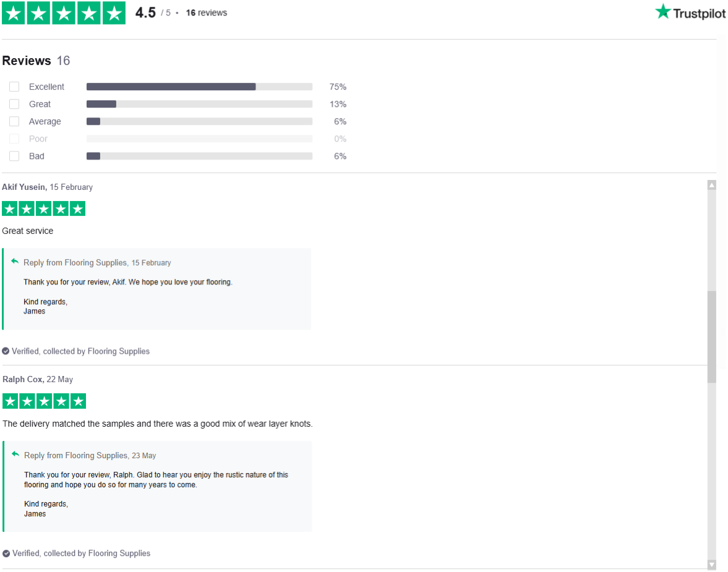Click the Excellent 75% rating bar

coord(199,87)
